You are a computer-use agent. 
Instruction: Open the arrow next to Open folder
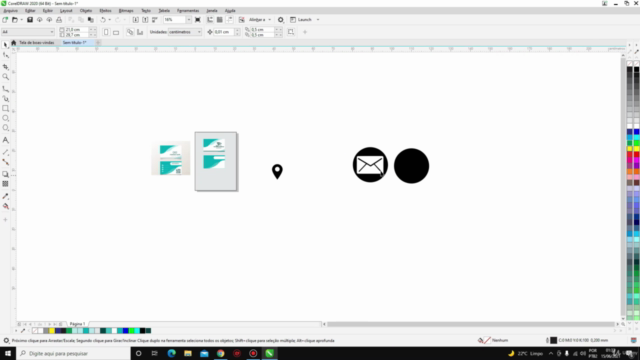(21, 20)
